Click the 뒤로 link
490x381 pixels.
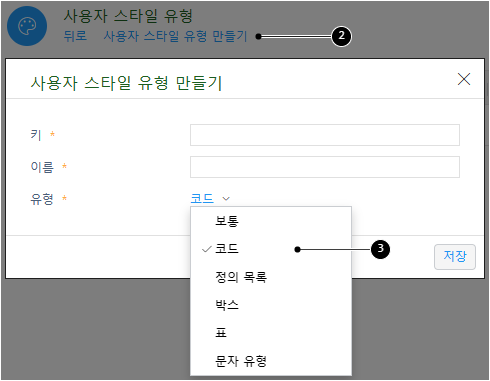[x=75, y=36]
